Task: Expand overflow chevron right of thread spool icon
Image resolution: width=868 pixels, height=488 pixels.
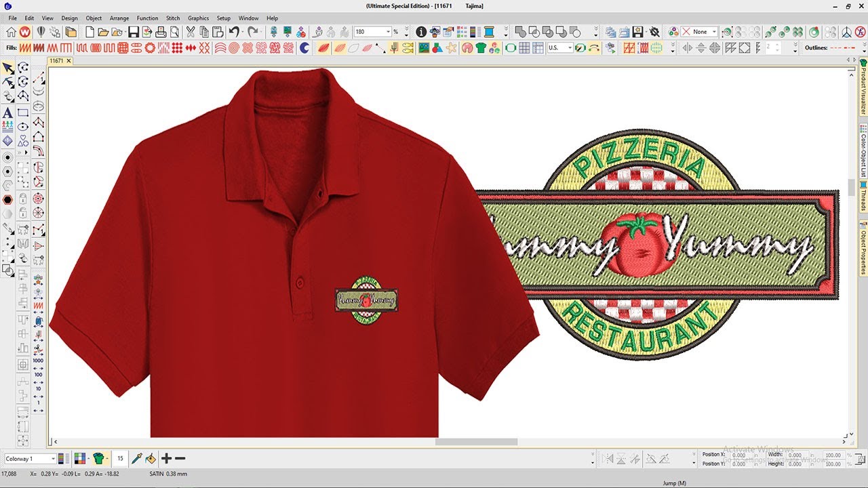Action: tap(505, 32)
